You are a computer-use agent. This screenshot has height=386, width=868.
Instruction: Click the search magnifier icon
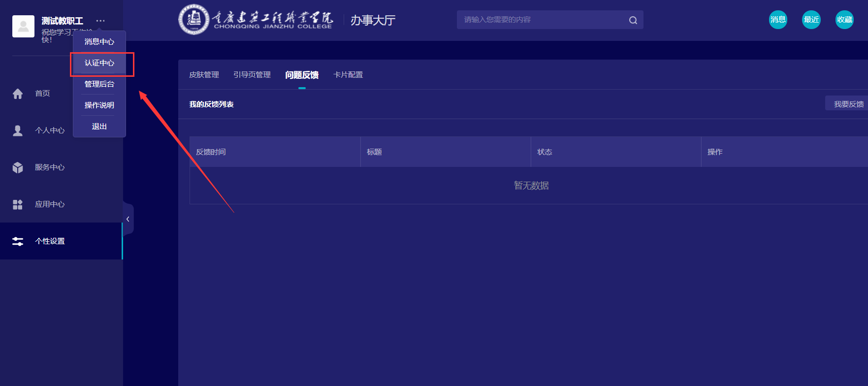click(x=633, y=20)
